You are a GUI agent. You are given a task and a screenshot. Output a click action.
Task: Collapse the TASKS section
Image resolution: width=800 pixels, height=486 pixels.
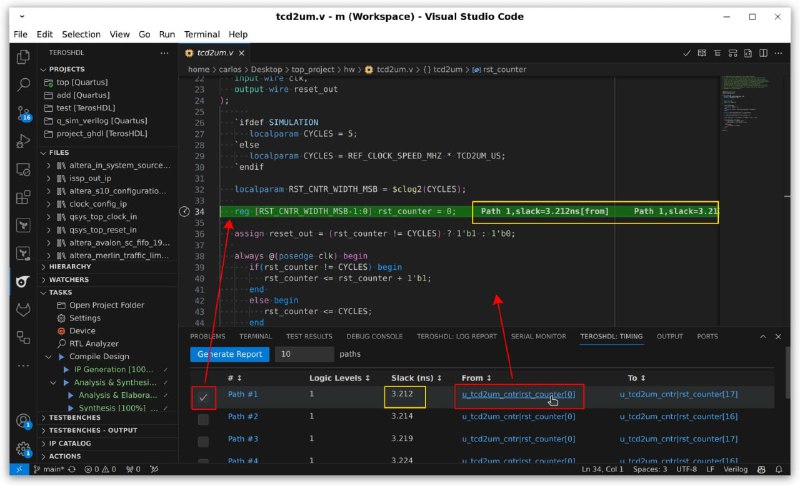tap(108, 292)
